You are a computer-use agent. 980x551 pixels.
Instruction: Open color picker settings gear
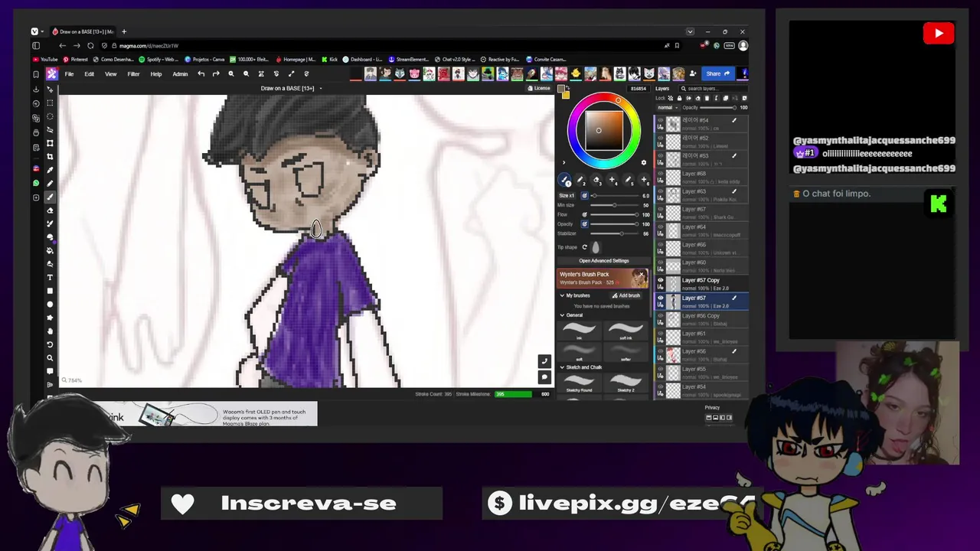coord(643,162)
